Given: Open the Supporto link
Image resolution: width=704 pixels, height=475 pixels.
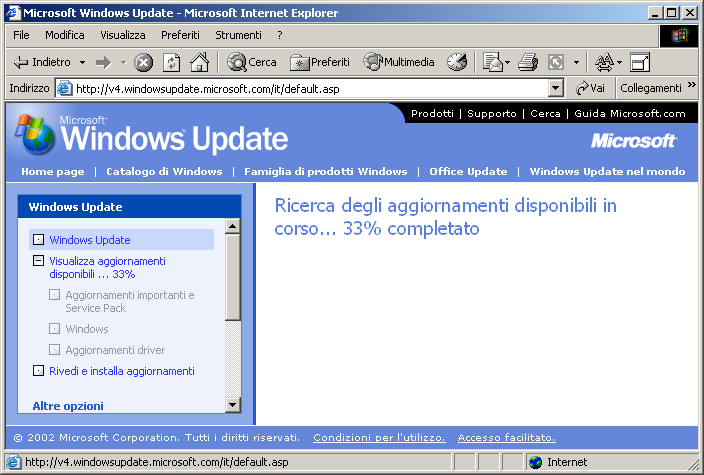Looking at the screenshot, I should coord(492,114).
